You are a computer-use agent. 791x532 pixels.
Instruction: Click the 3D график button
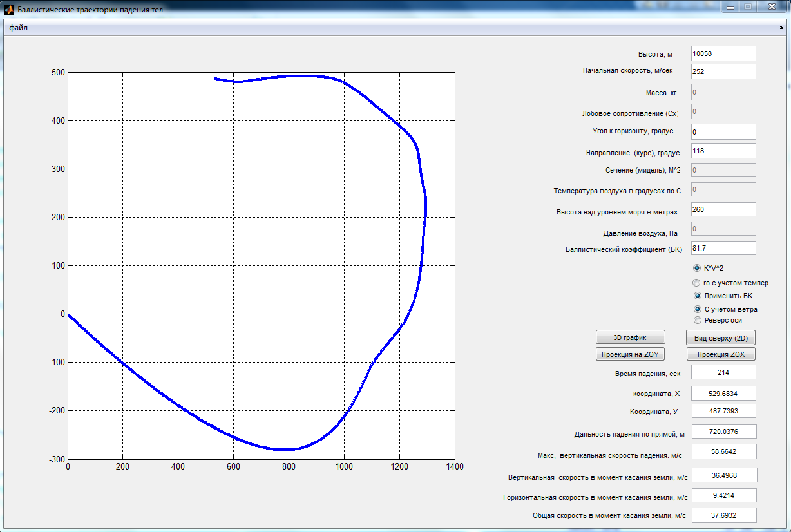(630, 337)
